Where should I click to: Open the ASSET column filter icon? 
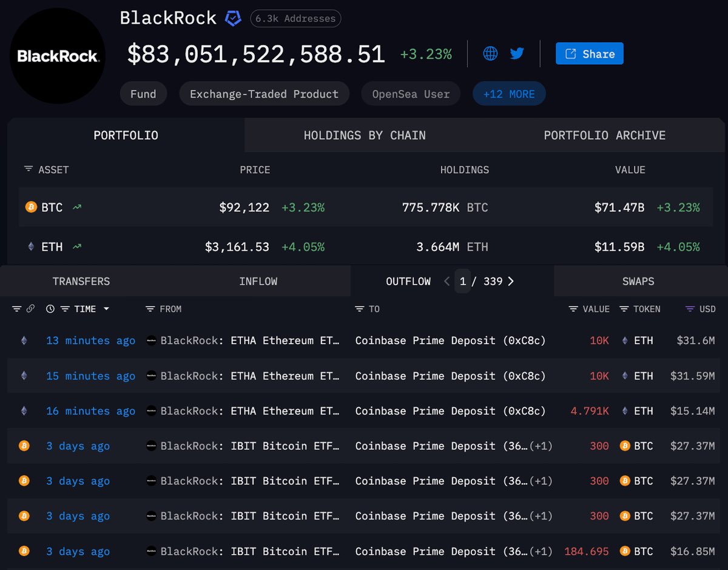point(29,169)
